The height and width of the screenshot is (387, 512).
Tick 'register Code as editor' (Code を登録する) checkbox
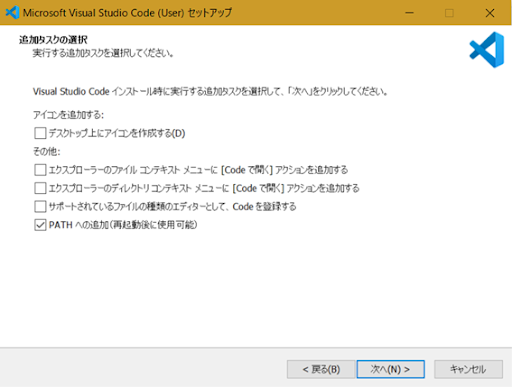[40, 207]
